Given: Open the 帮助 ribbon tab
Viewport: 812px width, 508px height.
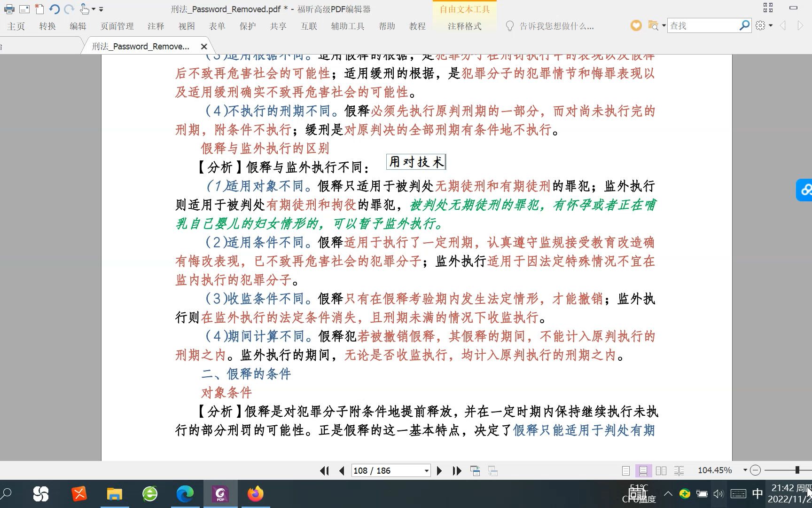Looking at the screenshot, I should [x=387, y=26].
